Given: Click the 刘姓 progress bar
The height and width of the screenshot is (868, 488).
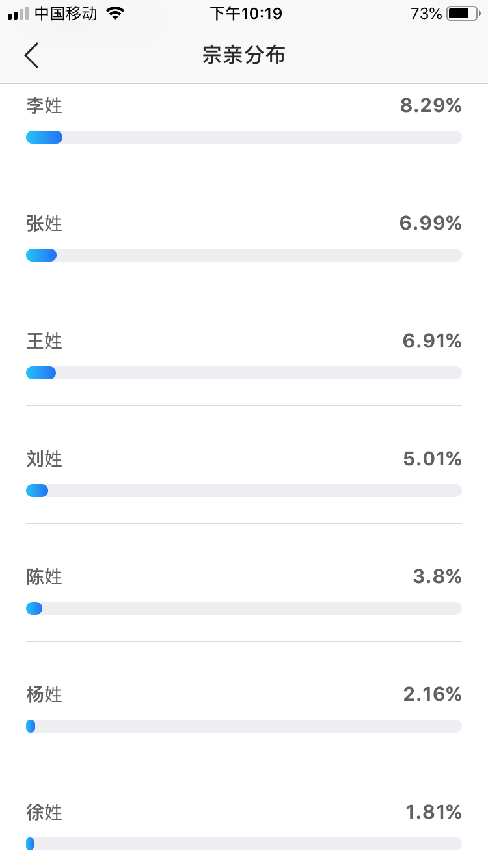Looking at the screenshot, I should [244, 491].
